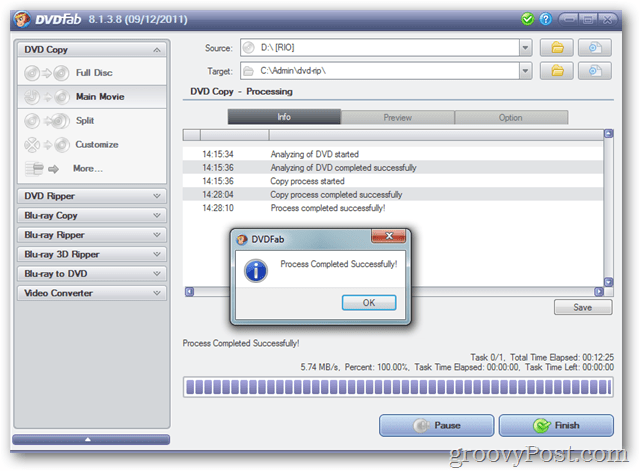The height and width of the screenshot is (471, 640).
Task: Click log scrollbar down arrow
Action: coord(608,282)
